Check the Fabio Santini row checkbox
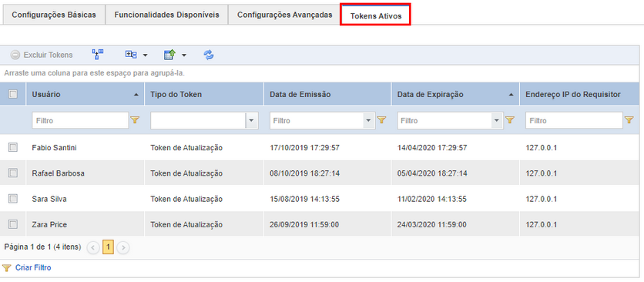This screenshot has width=644, height=282. [x=13, y=148]
